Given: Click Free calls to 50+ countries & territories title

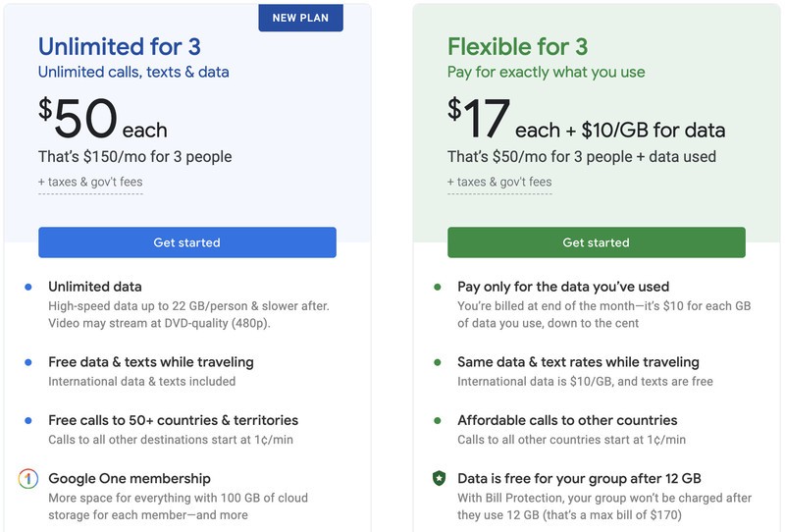Looking at the screenshot, I should 174,420.
